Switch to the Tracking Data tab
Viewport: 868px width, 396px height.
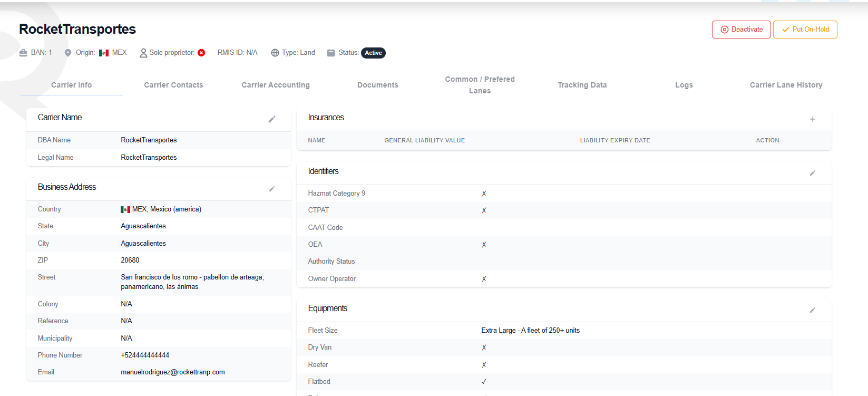point(582,85)
